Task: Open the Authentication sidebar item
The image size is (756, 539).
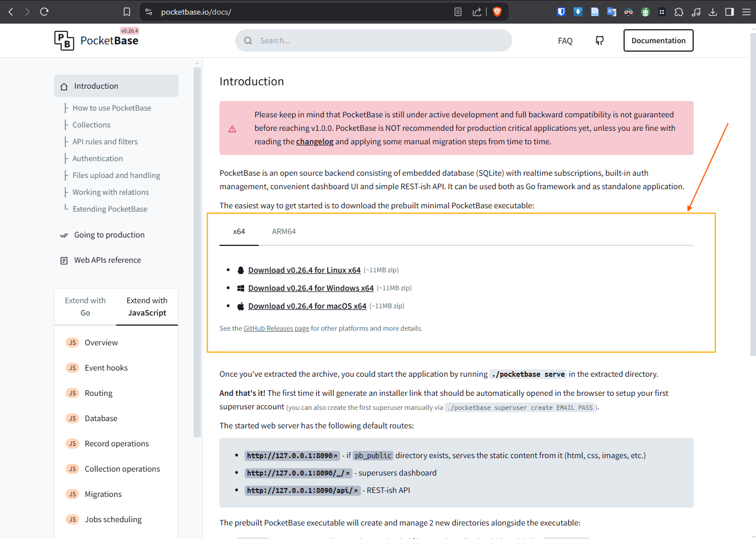Action: coord(98,158)
